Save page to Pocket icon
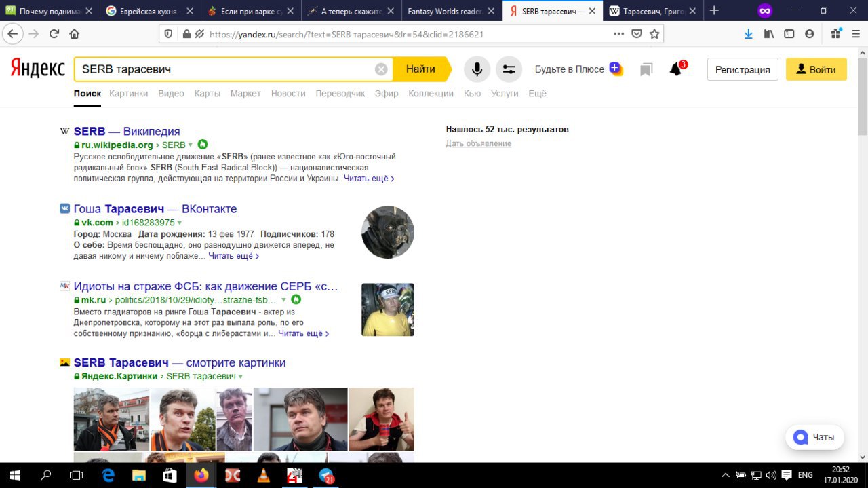Viewport: 868px width, 488px height. (637, 34)
